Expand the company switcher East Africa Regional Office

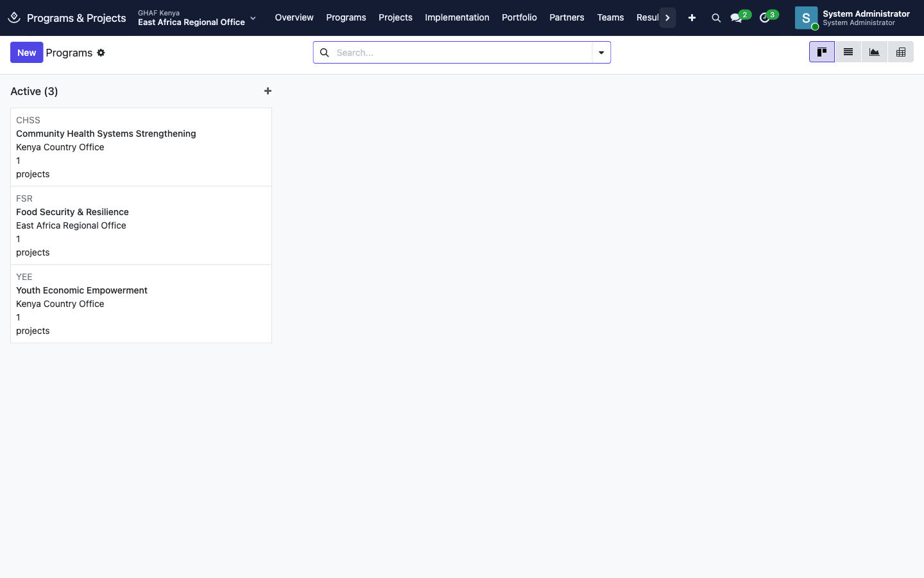[197, 18]
